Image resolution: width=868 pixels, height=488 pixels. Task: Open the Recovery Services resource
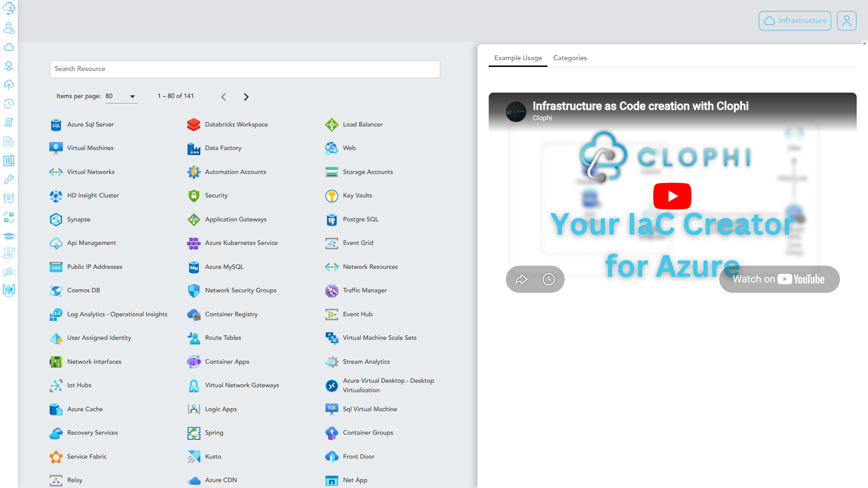coord(92,433)
